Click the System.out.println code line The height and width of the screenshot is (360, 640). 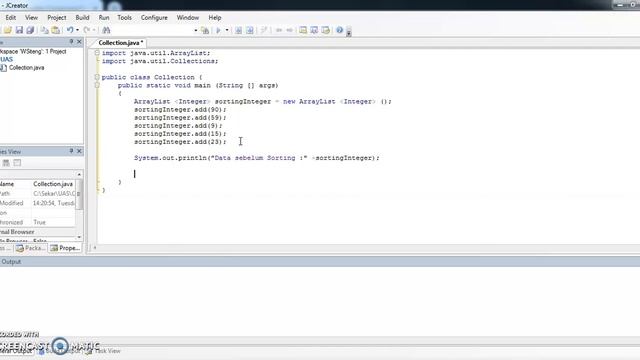click(257, 158)
